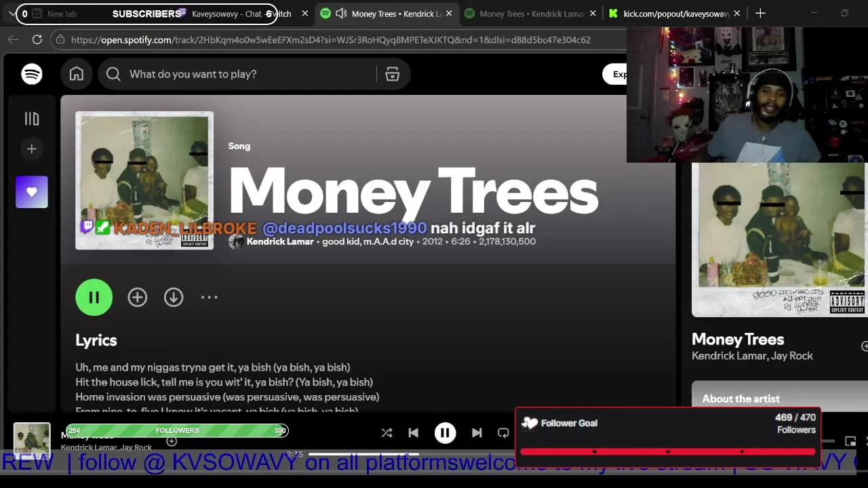Toggle repeat in the player bar

tap(503, 432)
